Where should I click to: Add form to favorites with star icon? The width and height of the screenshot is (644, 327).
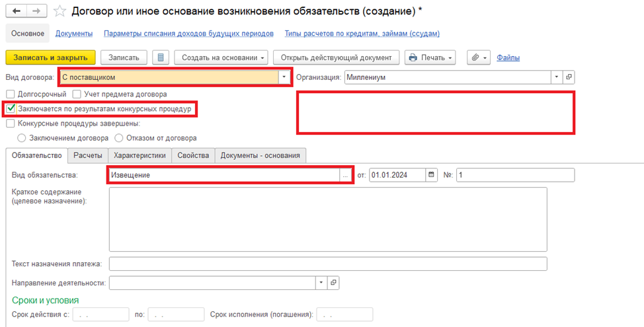60,11
